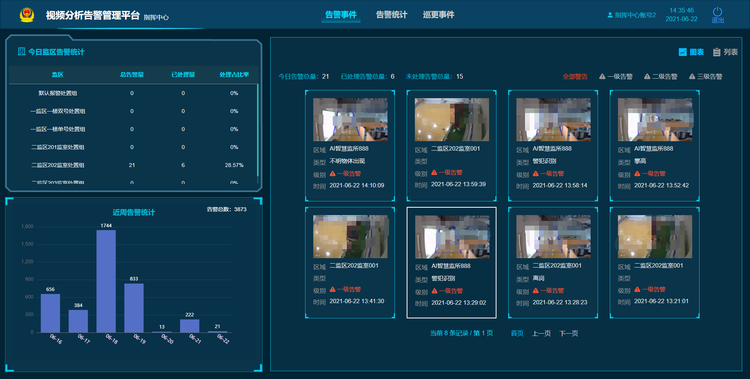Viewport: 750px width, 379px height.
Task: Click the user account icon in header
Action: click(610, 15)
